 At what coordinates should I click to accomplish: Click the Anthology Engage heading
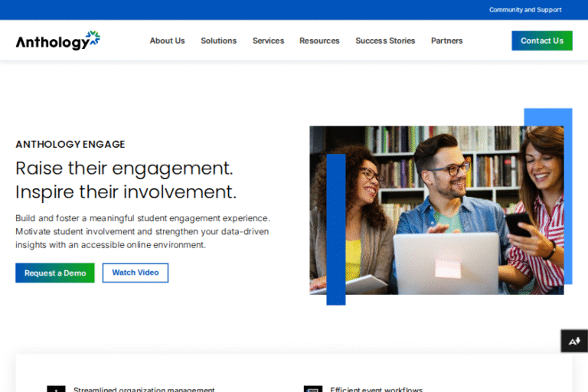coord(70,144)
